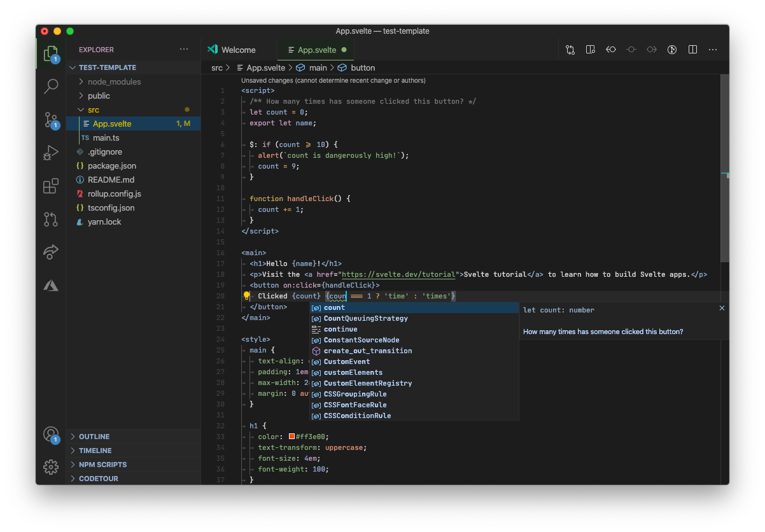The image size is (765, 532).
Task: Expand the NPM SCRIPTS section
Action: pyautogui.click(x=102, y=464)
